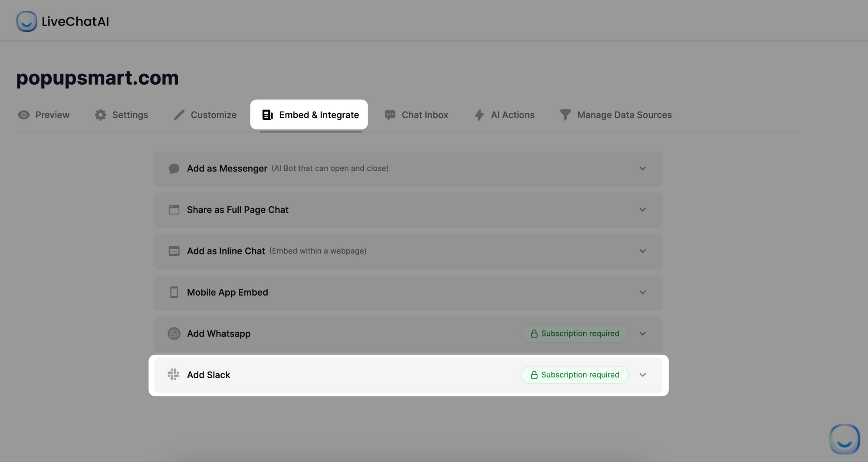The image size is (868, 462).
Task: Click the pencil icon beside Customize
Action: click(179, 115)
